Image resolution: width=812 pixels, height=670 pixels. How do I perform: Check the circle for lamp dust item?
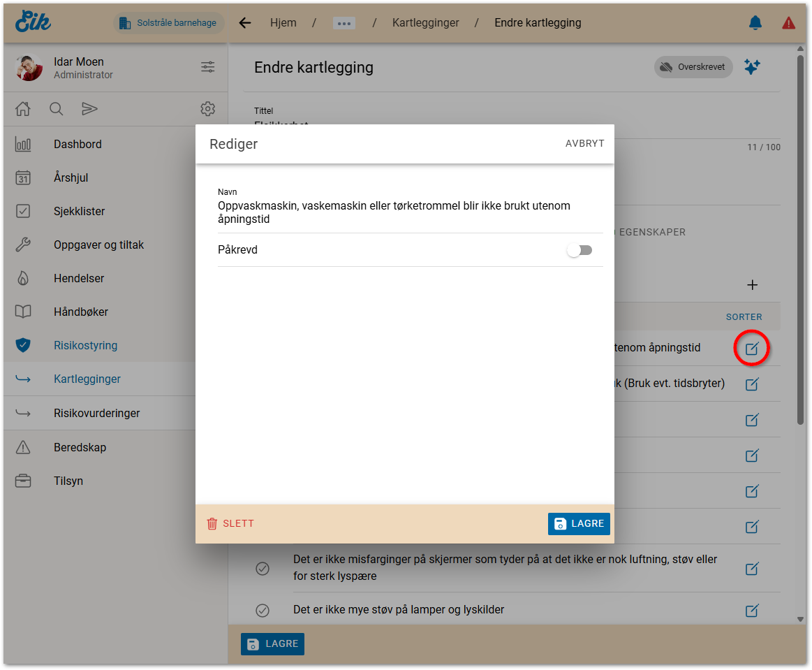coord(263,610)
